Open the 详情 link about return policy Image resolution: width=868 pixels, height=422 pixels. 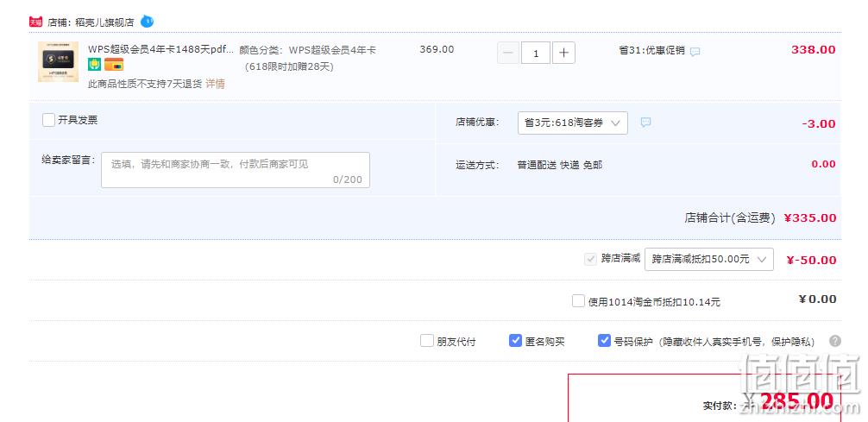click(216, 85)
